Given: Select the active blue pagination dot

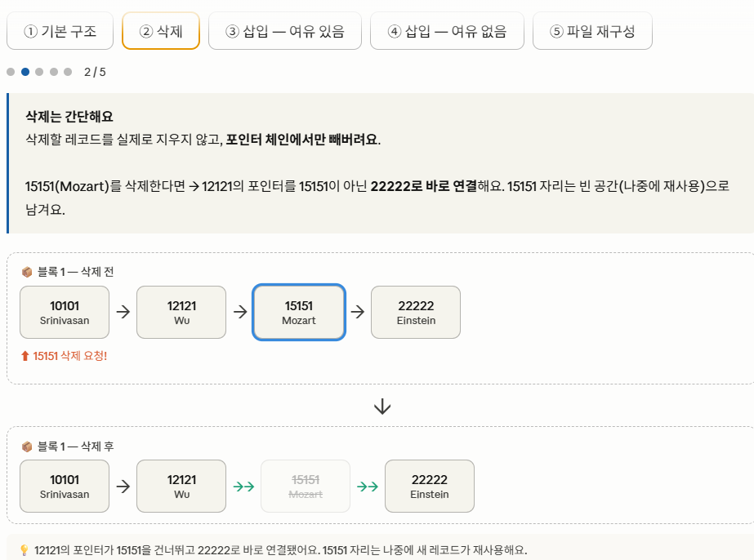Looking at the screenshot, I should [25, 72].
